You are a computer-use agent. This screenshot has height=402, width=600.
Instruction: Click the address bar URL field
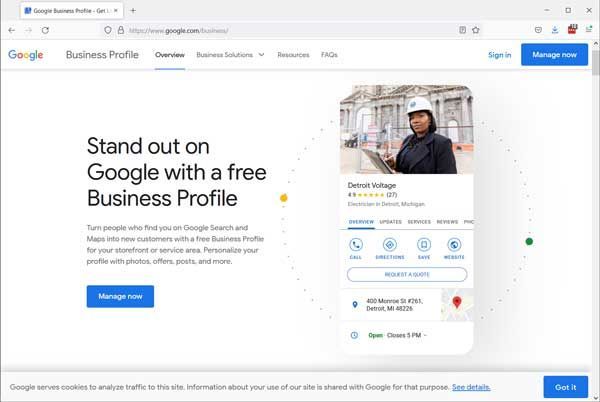click(291, 30)
